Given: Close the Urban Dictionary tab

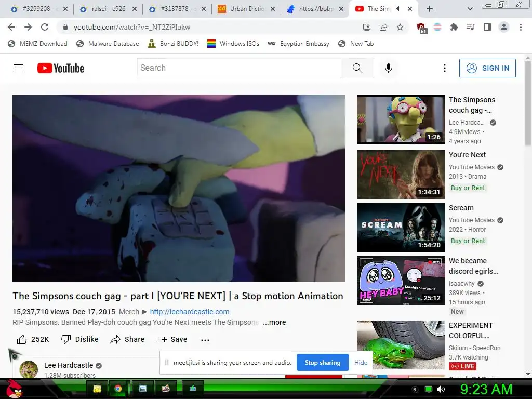Looking at the screenshot, I should tap(273, 9).
